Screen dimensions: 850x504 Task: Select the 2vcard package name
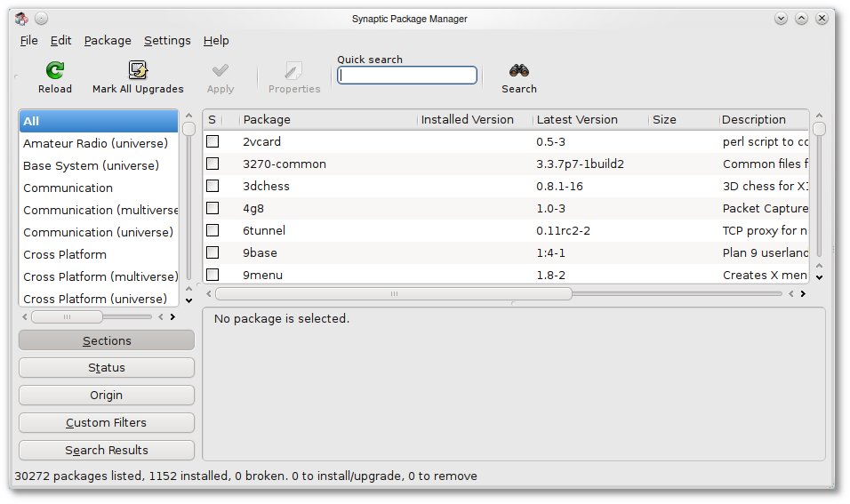pos(261,142)
